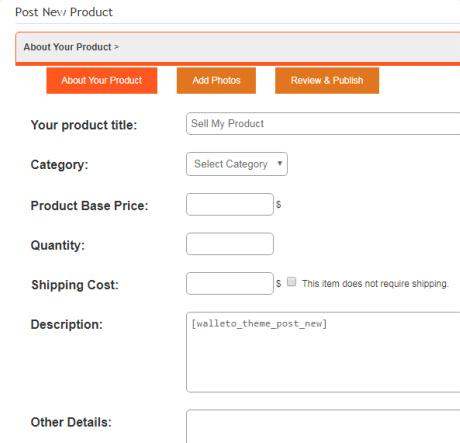Open the Review & Publish step
This screenshot has width=460, height=443.
327,81
